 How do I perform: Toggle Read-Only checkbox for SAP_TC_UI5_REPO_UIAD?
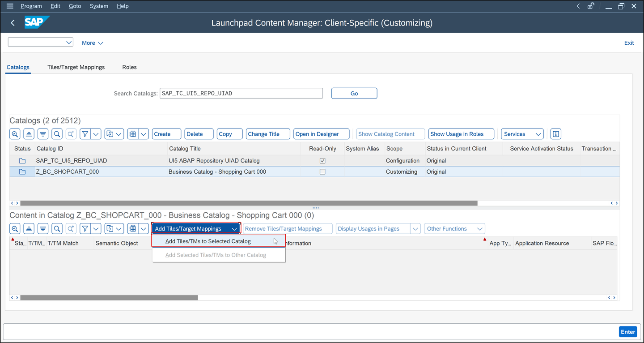[x=322, y=161]
